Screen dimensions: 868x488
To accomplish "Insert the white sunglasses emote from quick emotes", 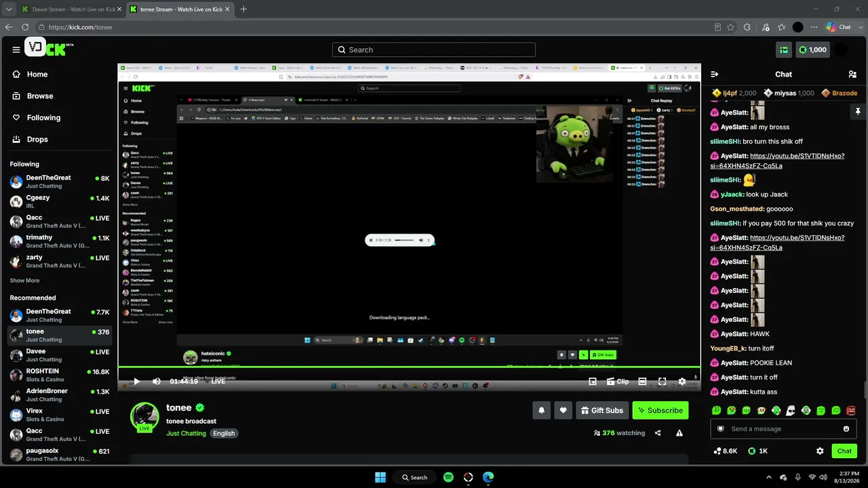I will point(791,410).
